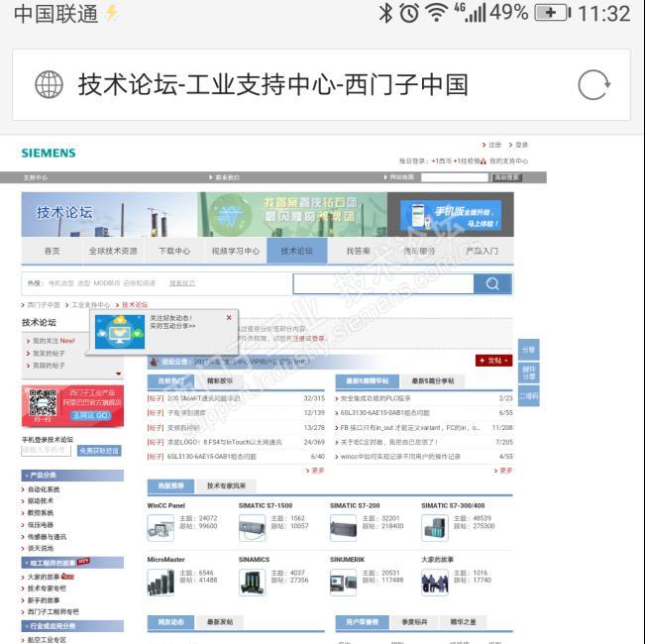Open the SIMATIC S7-300/400 forum thumbnail

click(435, 528)
